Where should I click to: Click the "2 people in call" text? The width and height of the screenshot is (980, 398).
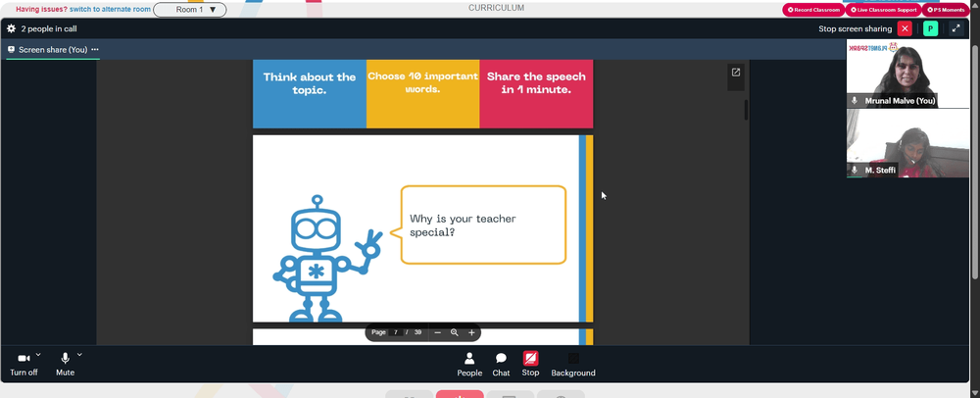49,28
